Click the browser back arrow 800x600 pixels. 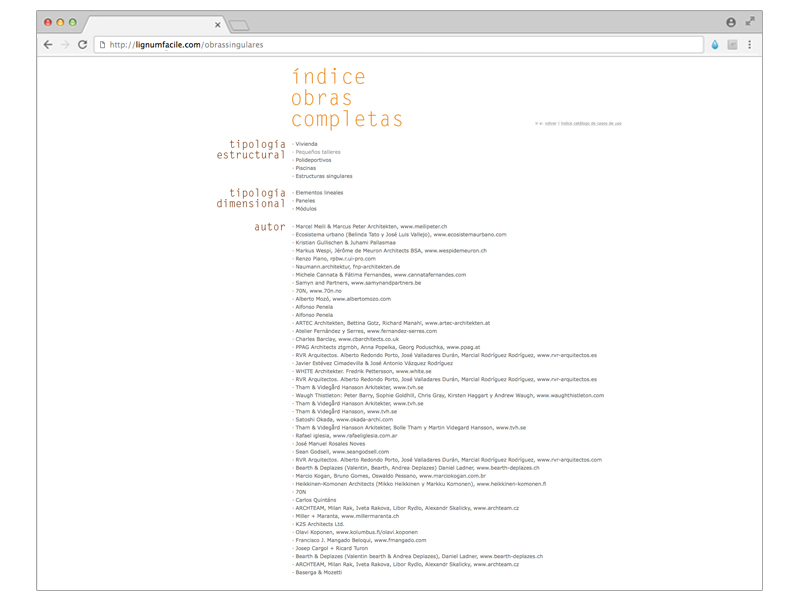48,45
